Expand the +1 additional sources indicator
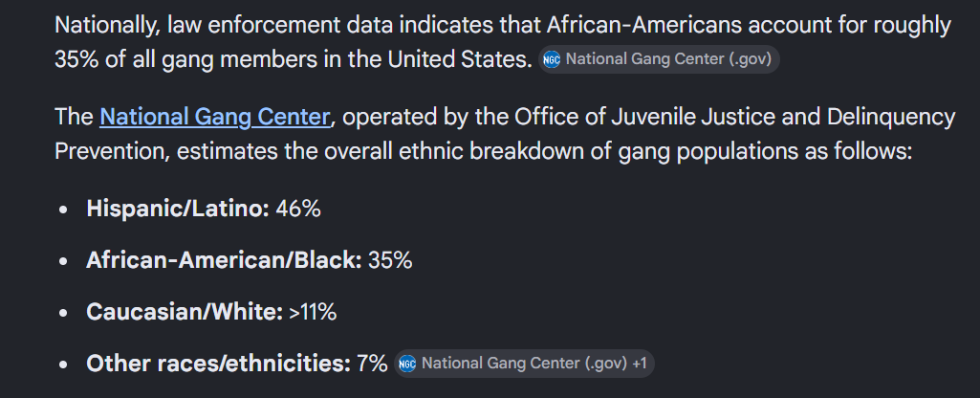The image size is (980, 398). 640,364
